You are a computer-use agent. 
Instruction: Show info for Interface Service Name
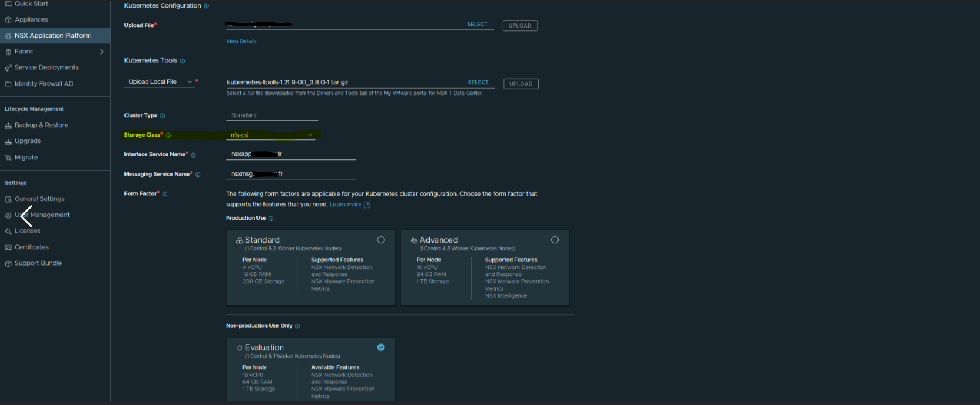(x=194, y=155)
